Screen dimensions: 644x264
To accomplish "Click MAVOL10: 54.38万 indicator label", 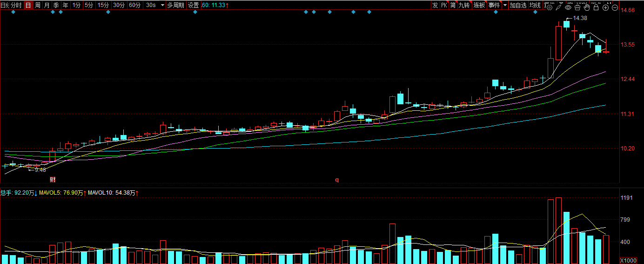I will 114,192.
